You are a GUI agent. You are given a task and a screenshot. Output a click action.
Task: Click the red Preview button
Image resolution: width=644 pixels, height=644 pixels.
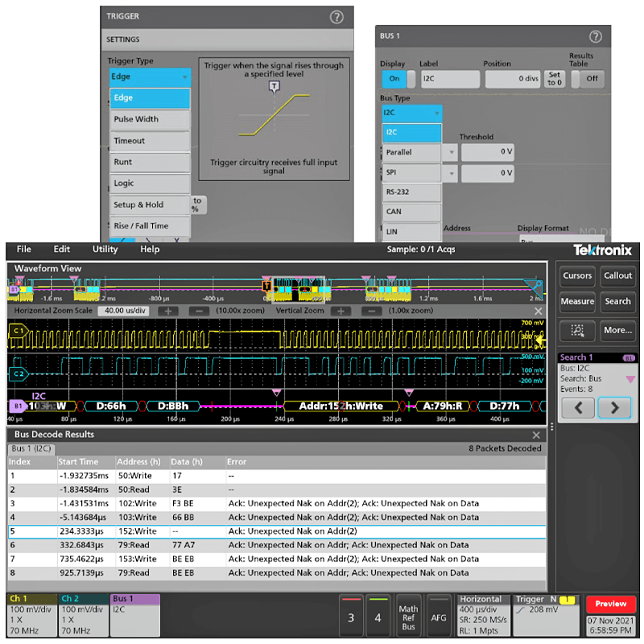[x=611, y=605]
